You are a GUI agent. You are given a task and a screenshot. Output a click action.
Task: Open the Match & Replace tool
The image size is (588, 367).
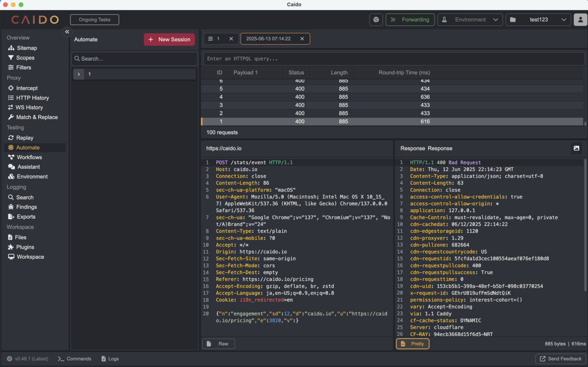[36, 117]
